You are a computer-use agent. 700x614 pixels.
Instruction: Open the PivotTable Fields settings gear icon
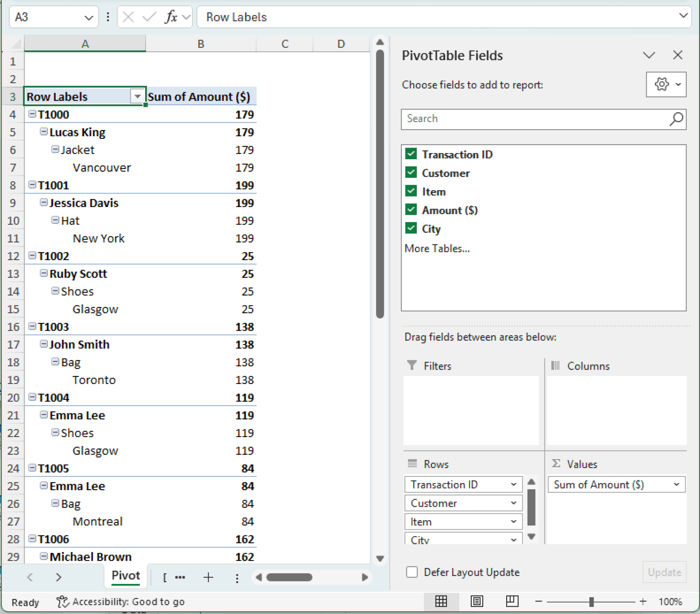662,84
